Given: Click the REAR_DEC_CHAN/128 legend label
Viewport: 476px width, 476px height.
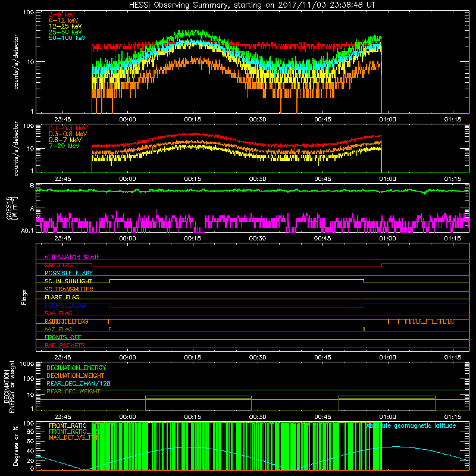Looking at the screenshot, I should tap(79, 383).
